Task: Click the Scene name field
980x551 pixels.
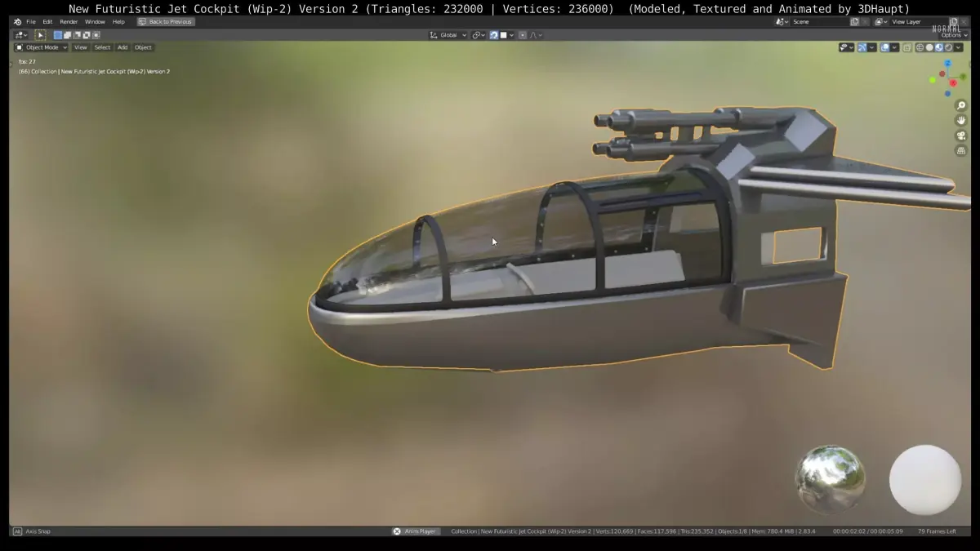Action: point(820,22)
